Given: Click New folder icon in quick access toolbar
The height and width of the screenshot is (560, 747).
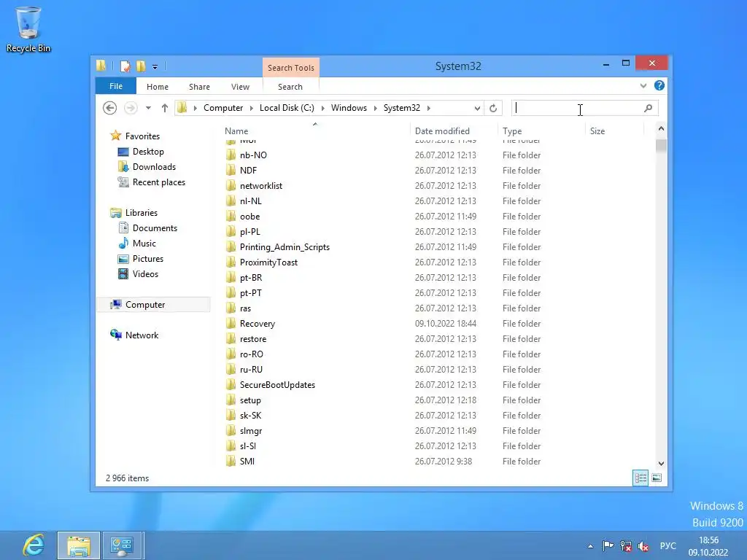Looking at the screenshot, I should click(x=141, y=66).
